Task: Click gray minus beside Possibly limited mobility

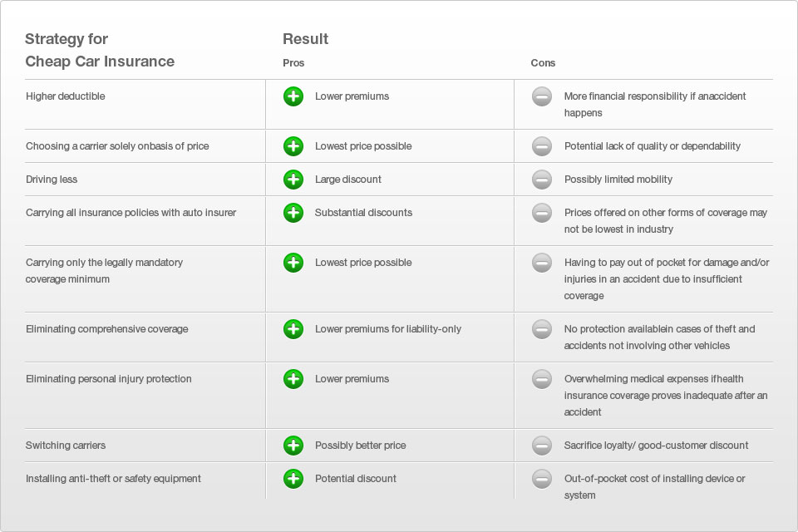Action: 542,180
